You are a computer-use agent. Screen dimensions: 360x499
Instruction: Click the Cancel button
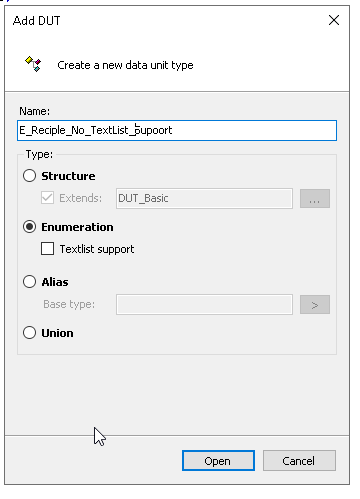pyautogui.click(x=299, y=461)
